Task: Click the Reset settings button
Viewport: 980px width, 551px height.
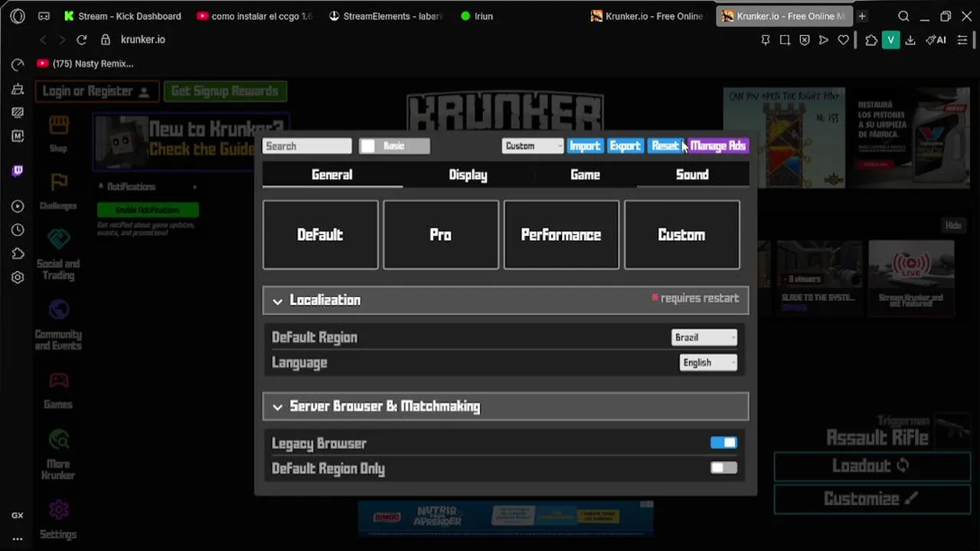Action: (666, 145)
